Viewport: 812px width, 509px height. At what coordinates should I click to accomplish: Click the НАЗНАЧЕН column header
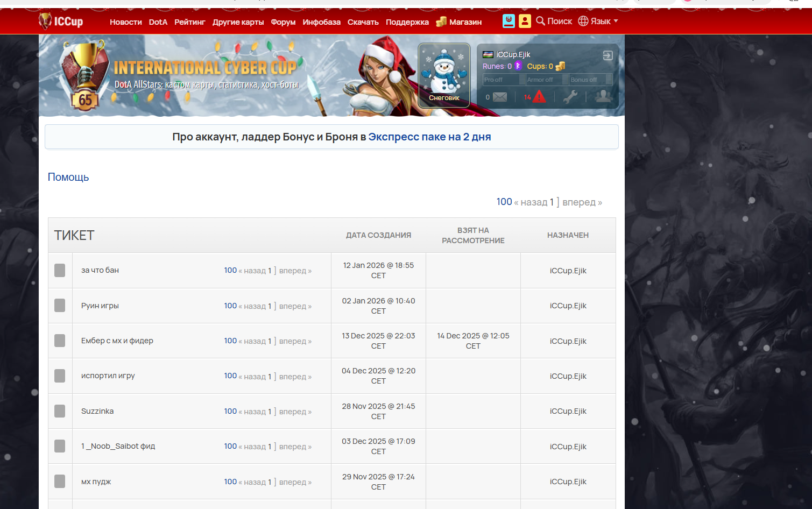click(568, 235)
